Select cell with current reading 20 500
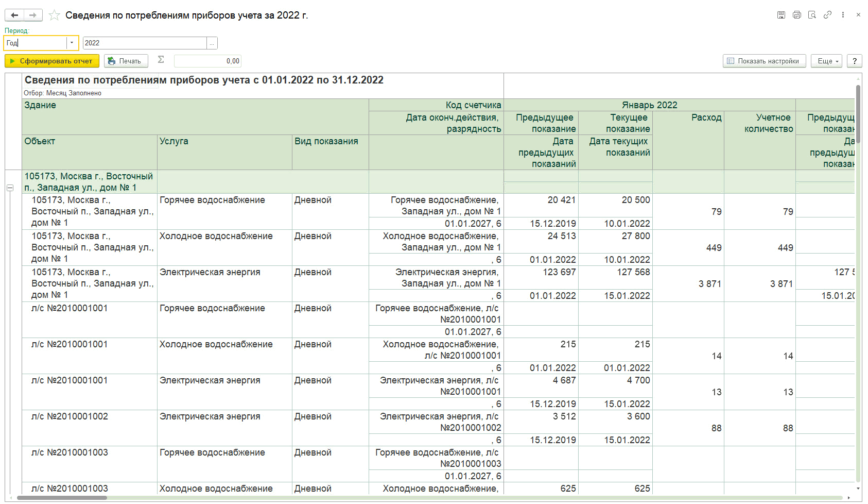This screenshot has width=868, height=504. tap(615, 205)
